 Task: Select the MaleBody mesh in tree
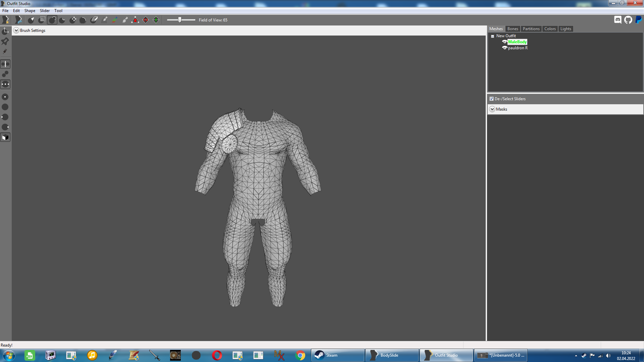(518, 42)
